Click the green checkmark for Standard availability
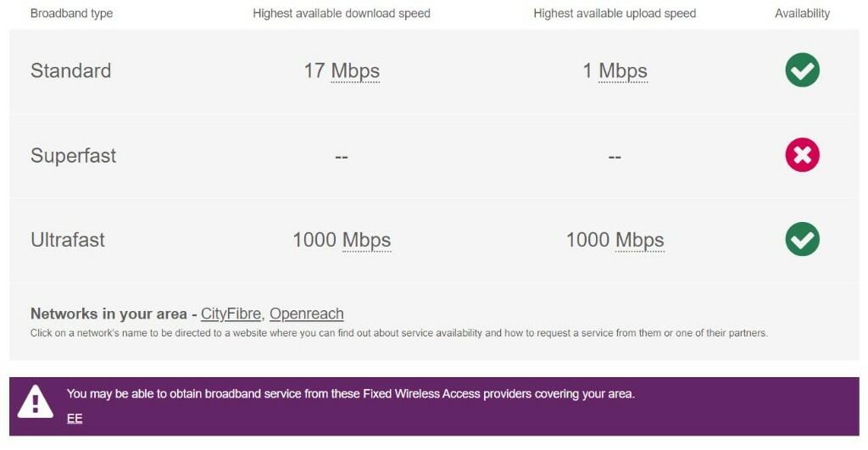Image resolution: width=868 pixels, height=450 pixels. [802, 69]
